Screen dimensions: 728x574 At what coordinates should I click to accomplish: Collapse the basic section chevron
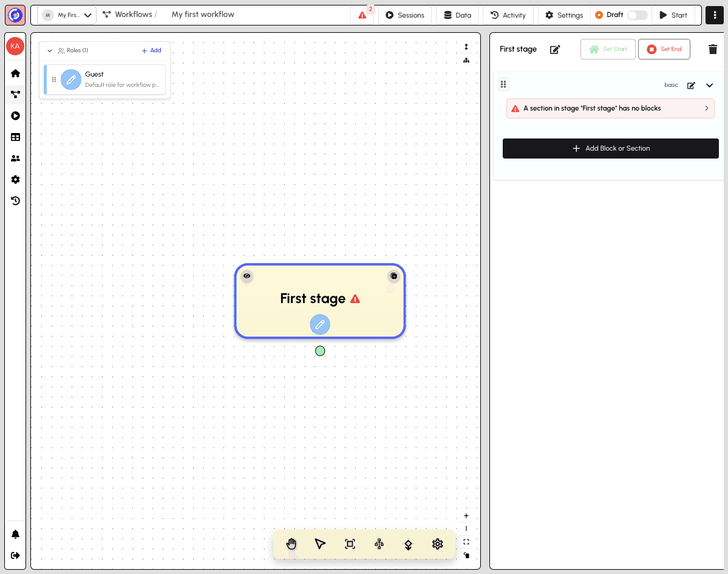(709, 86)
